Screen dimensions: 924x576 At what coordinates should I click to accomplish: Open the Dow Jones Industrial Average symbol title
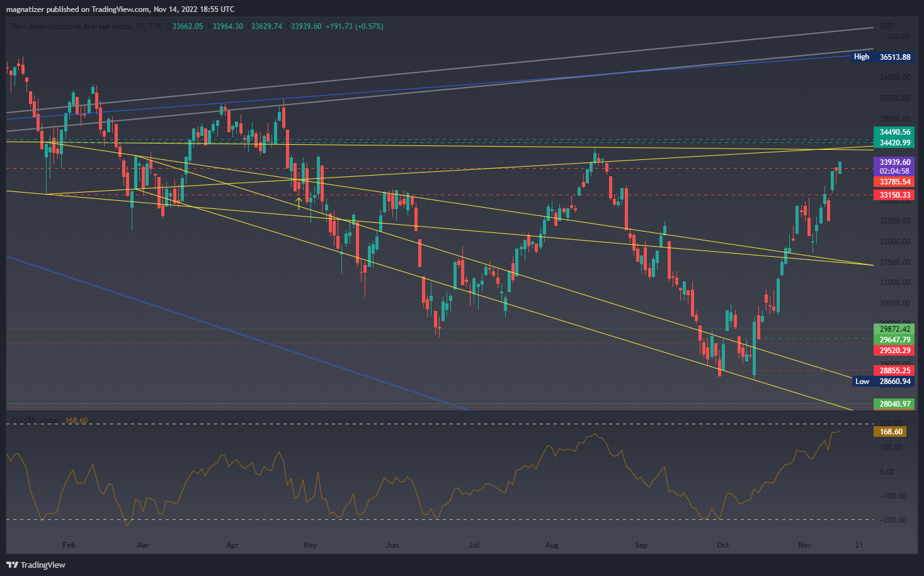[72, 26]
